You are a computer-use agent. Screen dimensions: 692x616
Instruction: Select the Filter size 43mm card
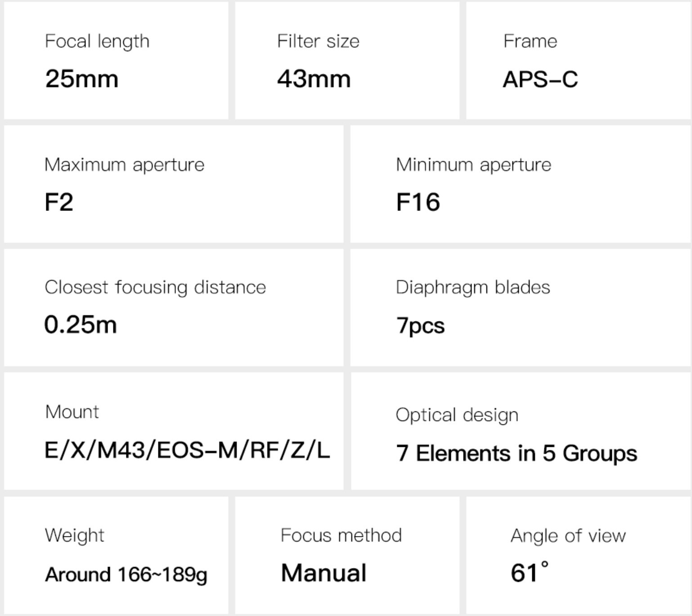click(x=347, y=61)
